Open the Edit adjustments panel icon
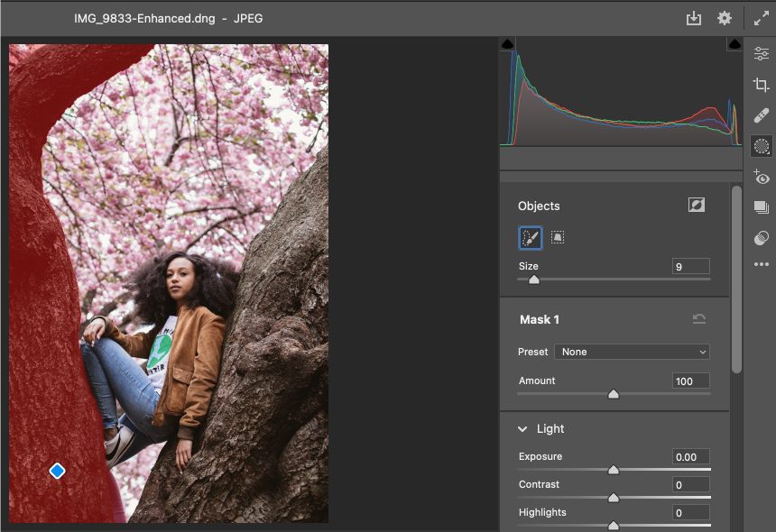Screen dimensions: 776x532 [x=761, y=52]
